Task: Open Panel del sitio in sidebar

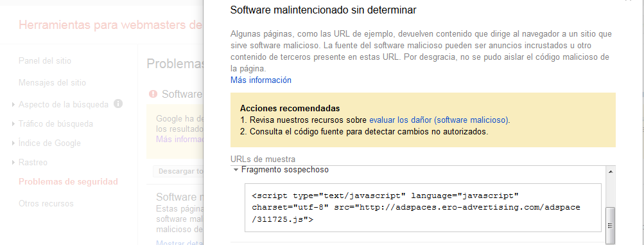Action: coord(45,61)
